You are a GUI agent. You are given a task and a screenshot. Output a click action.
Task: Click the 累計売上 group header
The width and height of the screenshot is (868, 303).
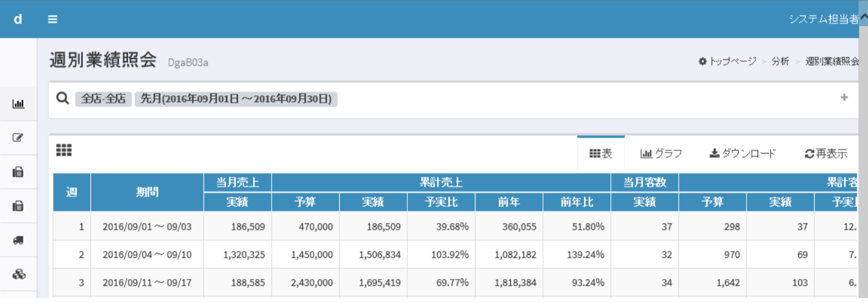(441, 182)
